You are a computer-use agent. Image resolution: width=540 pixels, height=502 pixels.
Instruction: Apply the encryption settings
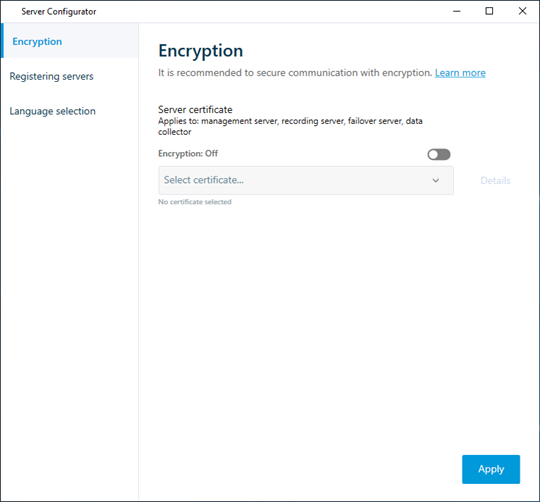tap(491, 469)
